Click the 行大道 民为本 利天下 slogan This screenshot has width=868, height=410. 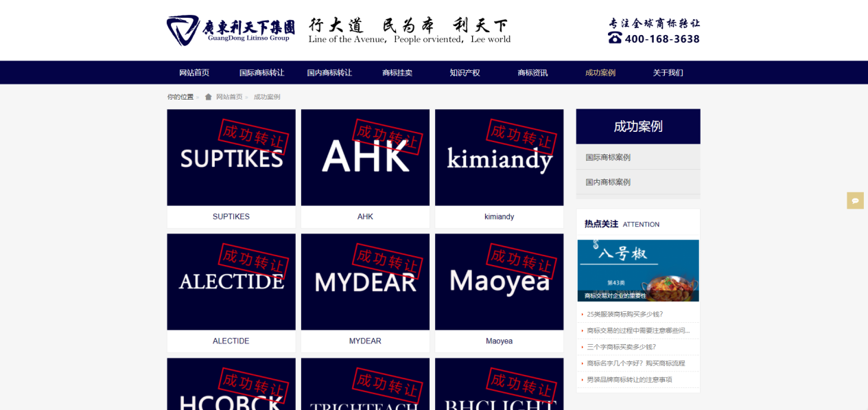tap(410, 25)
